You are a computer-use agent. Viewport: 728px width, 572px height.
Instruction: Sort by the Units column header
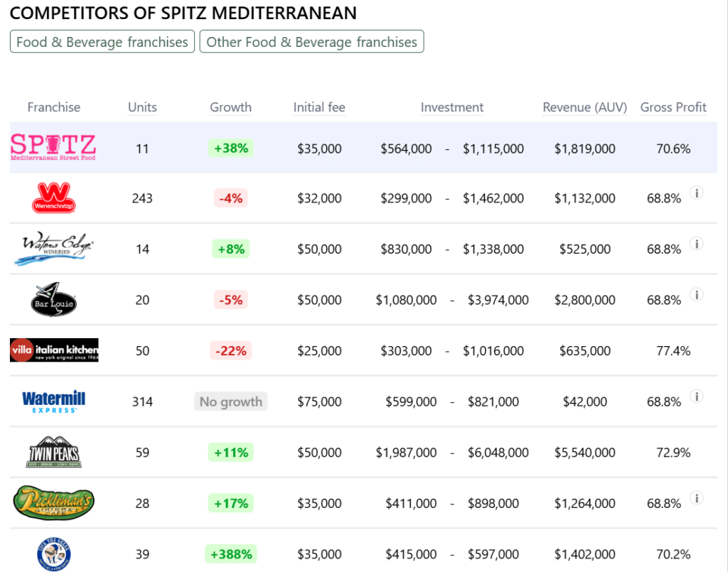click(x=142, y=107)
